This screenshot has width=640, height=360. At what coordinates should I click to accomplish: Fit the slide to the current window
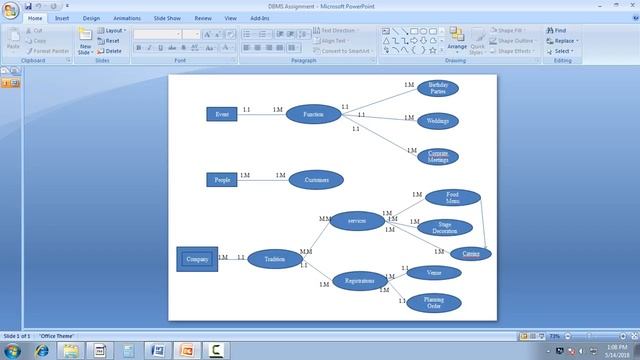635,336
